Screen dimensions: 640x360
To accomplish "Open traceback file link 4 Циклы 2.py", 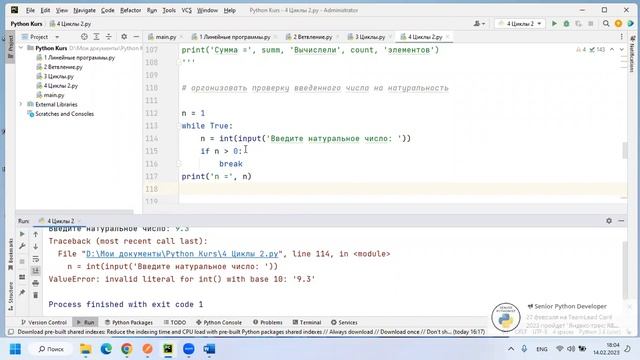I will click(182, 254).
